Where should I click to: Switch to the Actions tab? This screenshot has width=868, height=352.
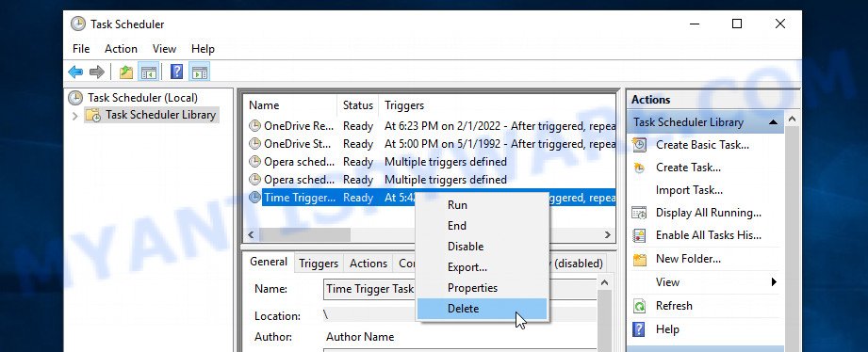[368, 264]
